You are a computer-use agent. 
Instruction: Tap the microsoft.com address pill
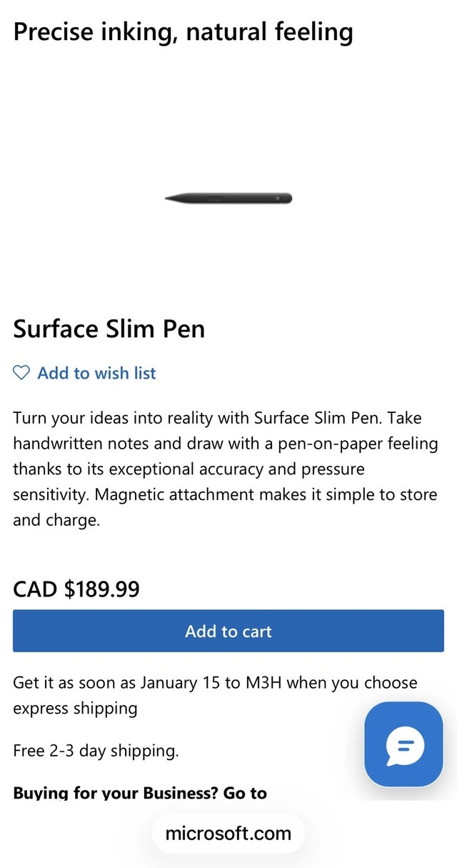click(228, 833)
